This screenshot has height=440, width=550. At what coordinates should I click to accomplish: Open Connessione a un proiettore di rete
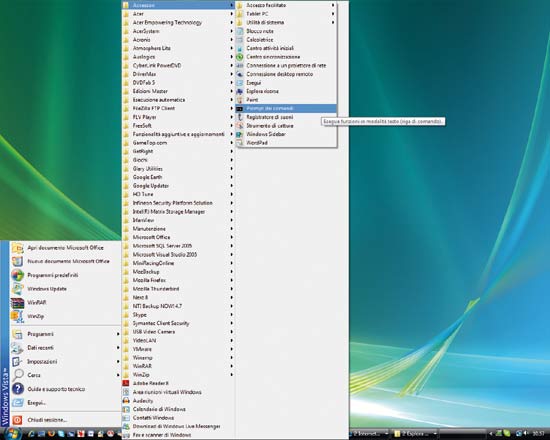(x=286, y=65)
